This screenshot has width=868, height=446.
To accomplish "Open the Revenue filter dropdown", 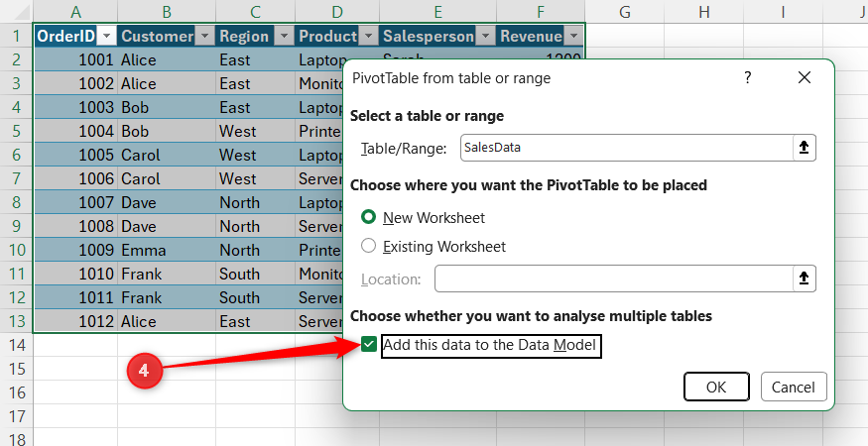I will [x=573, y=37].
